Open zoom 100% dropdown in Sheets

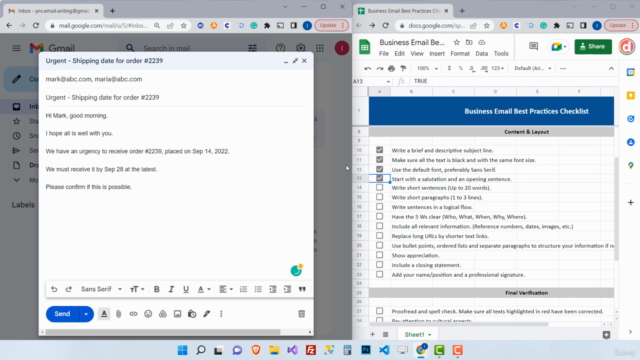(427, 69)
